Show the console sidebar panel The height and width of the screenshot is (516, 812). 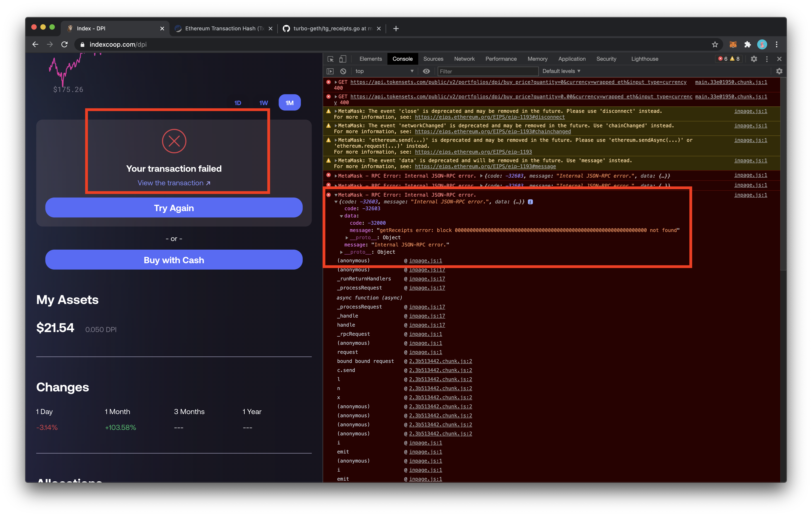click(330, 71)
